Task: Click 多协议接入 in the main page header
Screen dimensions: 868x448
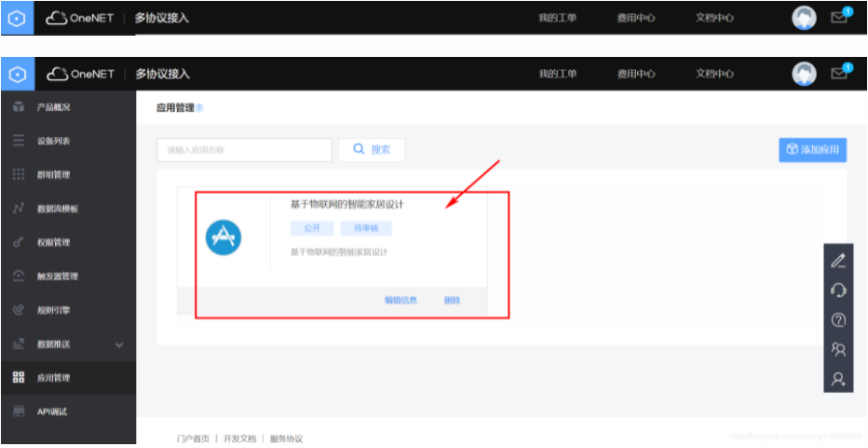Action: (162, 73)
